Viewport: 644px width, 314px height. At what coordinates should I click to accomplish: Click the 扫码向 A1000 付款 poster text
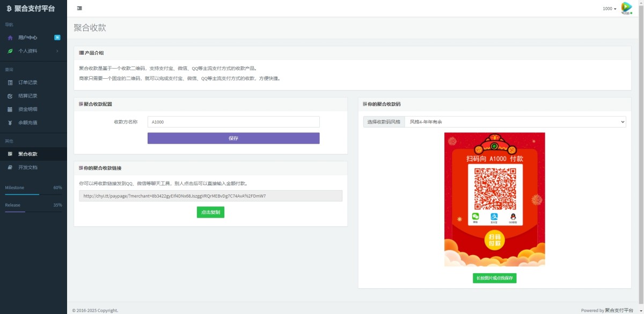tap(495, 159)
